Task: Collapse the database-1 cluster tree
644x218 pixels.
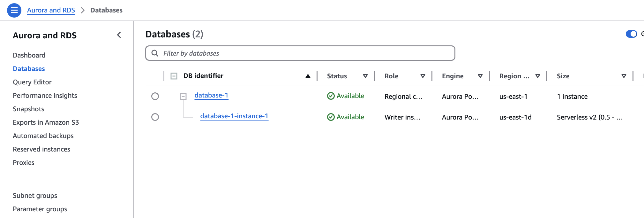Action: click(x=183, y=96)
